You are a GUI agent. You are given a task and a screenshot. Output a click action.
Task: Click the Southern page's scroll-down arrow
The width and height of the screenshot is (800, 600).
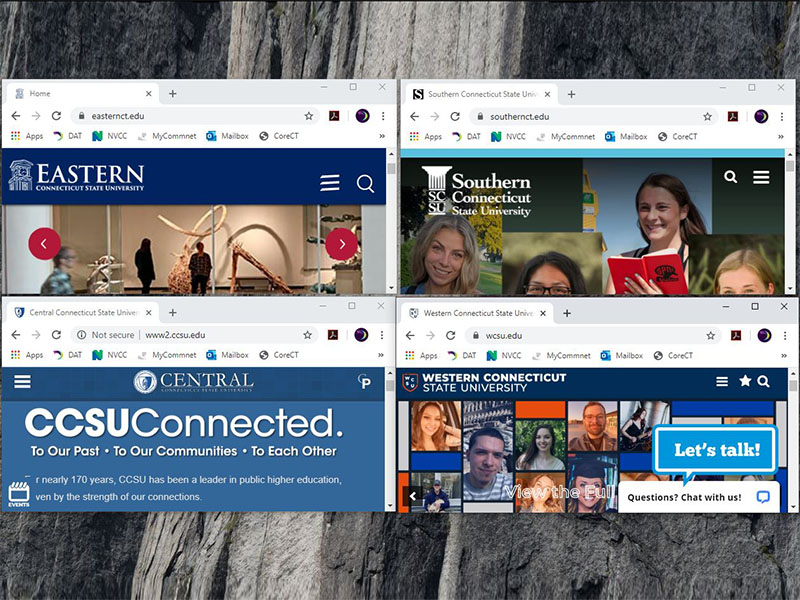pyautogui.click(x=790, y=289)
